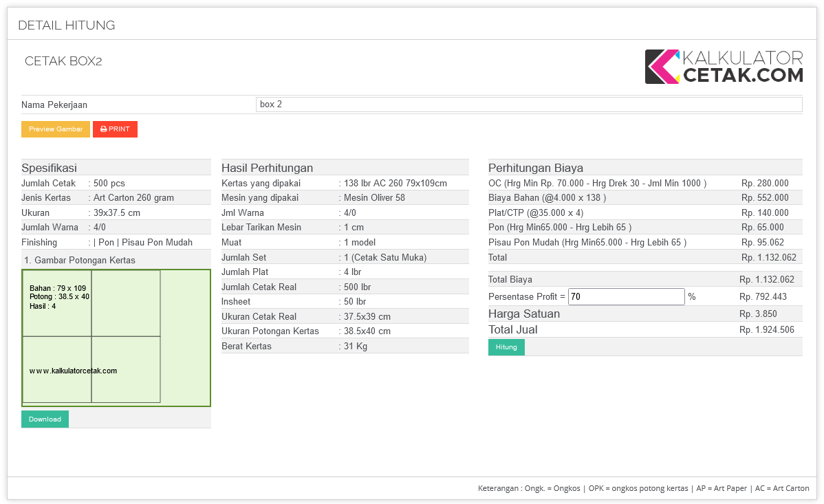Click the DETAIL HITUNG page heading
The height and width of the screenshot is (504, 824).
point(67,25)
